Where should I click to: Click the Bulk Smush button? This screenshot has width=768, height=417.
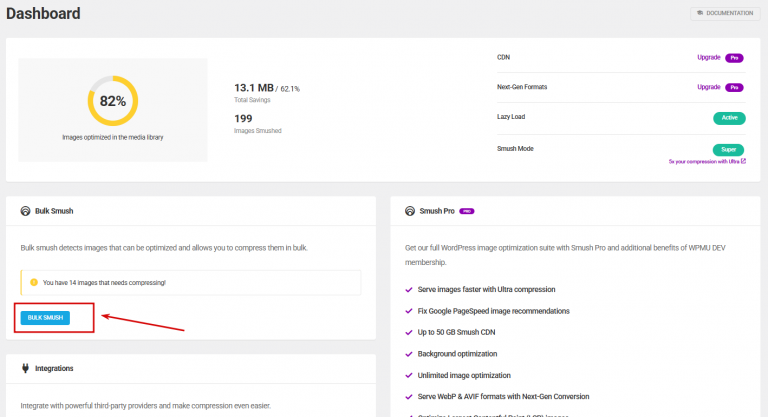(x=45, y=318)
